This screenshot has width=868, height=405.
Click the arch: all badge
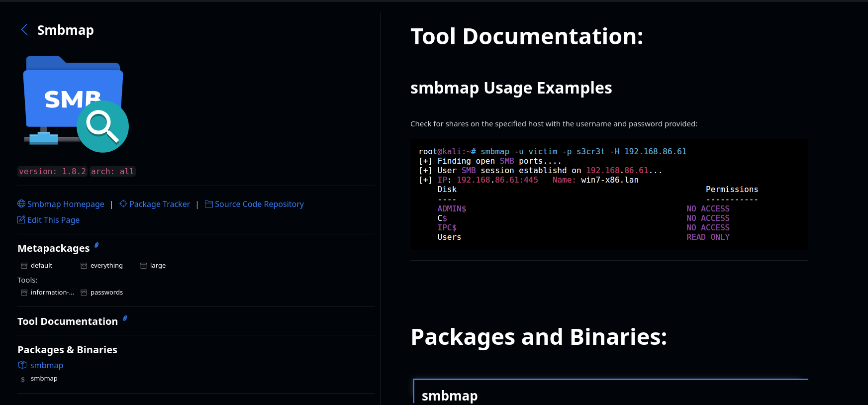point(112,171)
